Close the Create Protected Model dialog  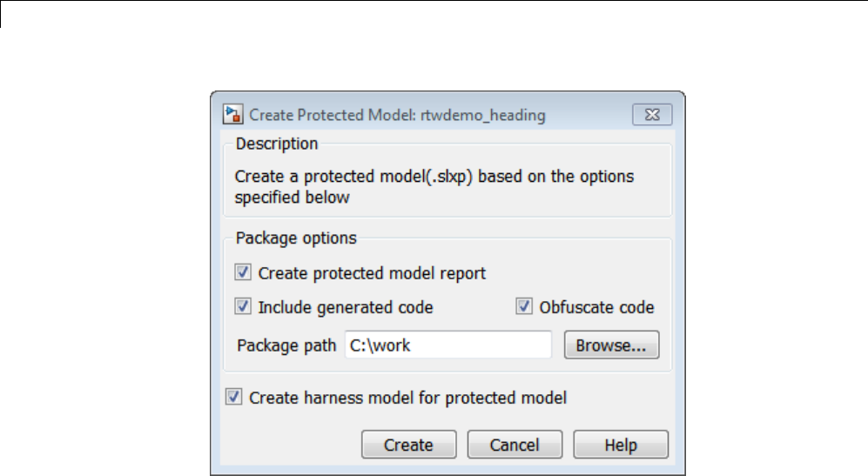[x=653, y=114]
